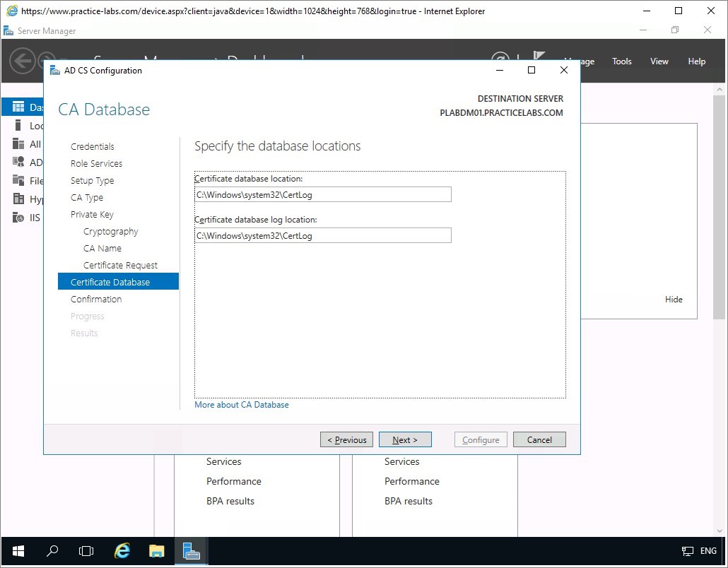Click the Next button
The image size is (728, 568).
click(405, 439)
